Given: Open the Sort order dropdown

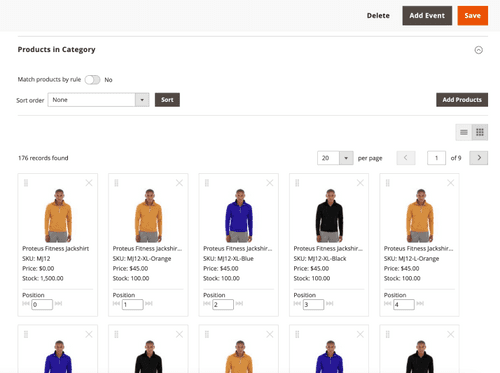Looking at the screenshot, I should click(98, 100).
